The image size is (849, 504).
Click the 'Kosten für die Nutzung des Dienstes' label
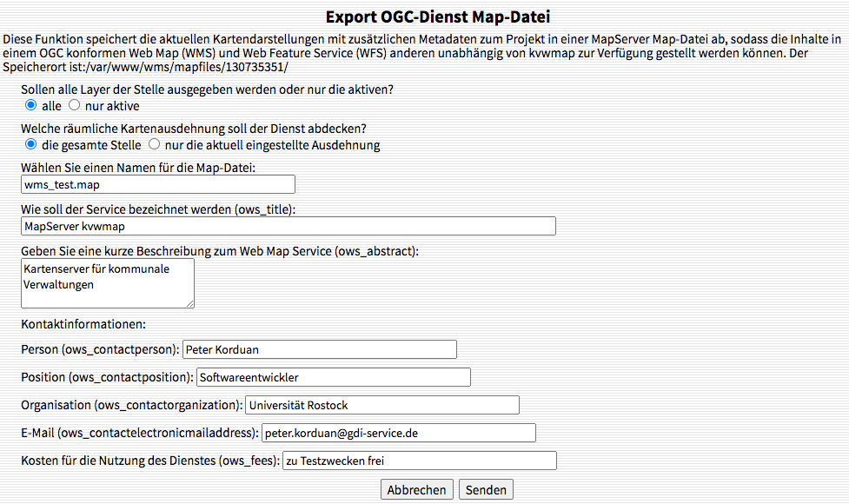tap(149, 461)
